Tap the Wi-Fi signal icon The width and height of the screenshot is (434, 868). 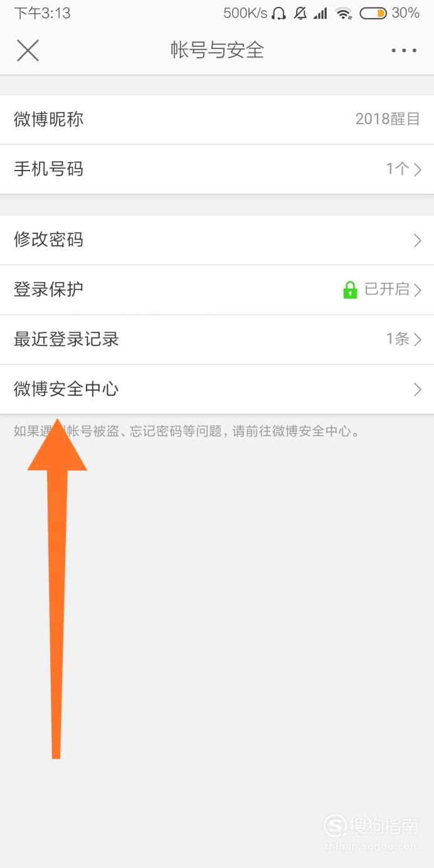tap(343, 13)
